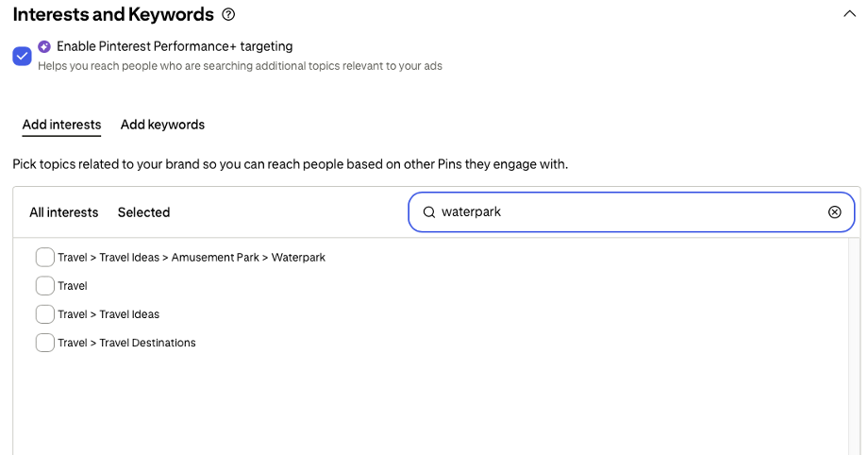Click the magnifier icon in search box
868x455 pixels.
[429, 212]
